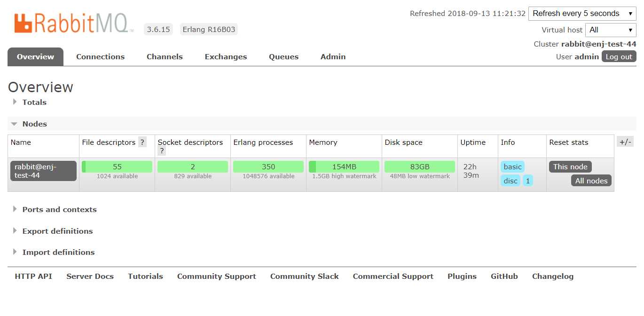Open the Community Support link
Image resolution: width=644 pixels, height=316 pixels.
(216, 276)
